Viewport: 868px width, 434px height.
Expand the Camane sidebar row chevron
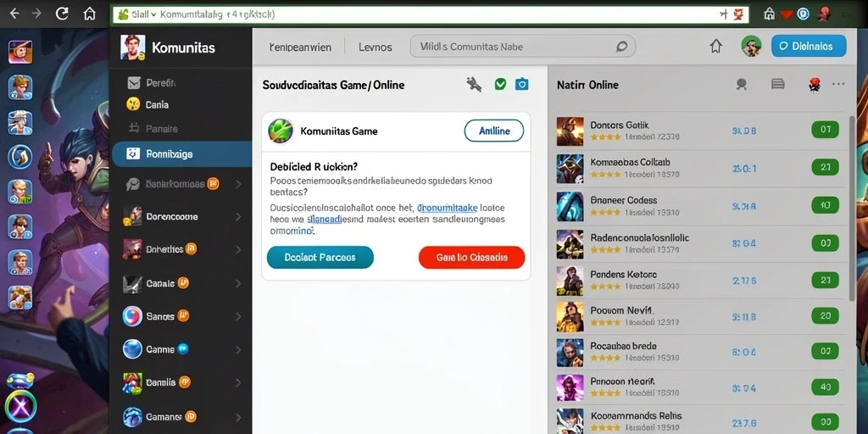[x=238, y=417]
